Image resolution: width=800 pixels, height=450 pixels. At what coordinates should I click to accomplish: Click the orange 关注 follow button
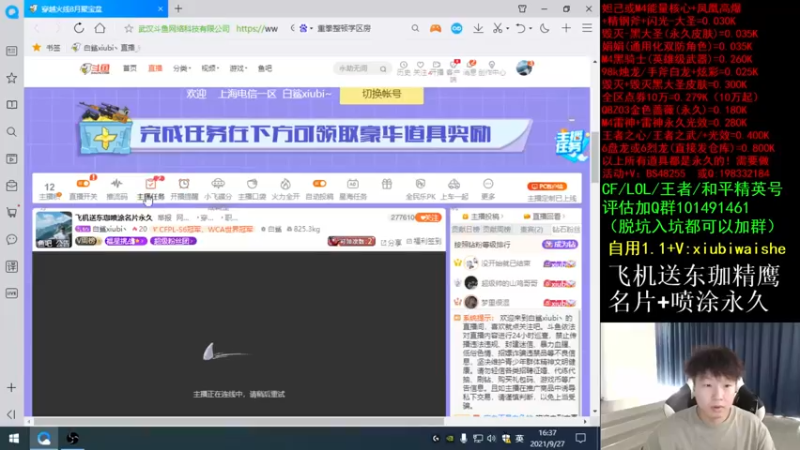pos(429,217)
